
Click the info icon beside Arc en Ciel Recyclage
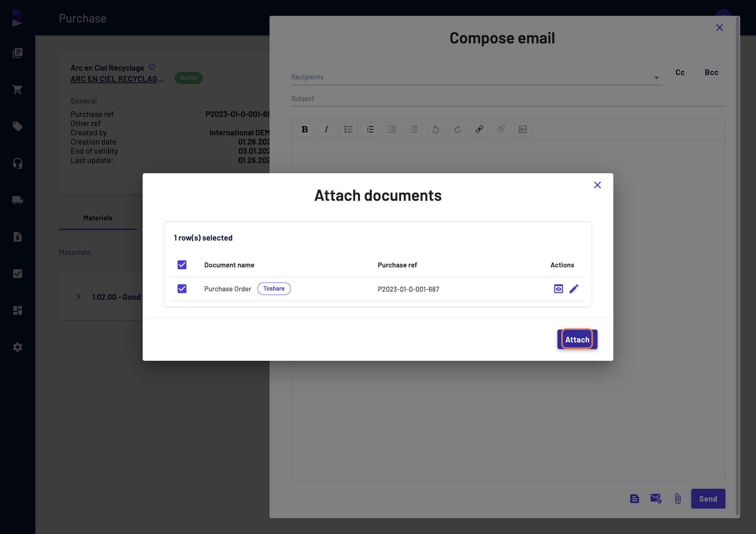point(152,67)
